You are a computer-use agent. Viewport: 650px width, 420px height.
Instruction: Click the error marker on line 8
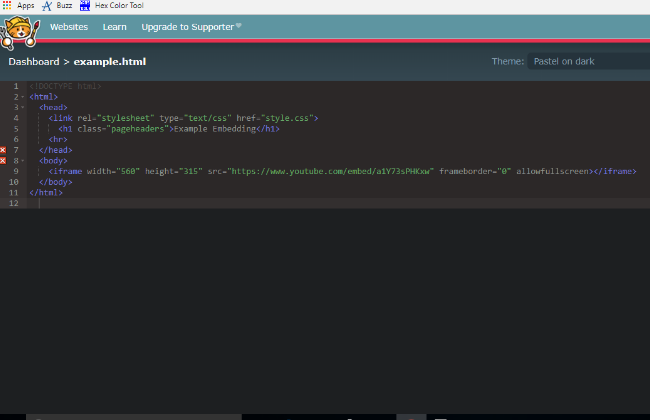click(x=3, y=161)
